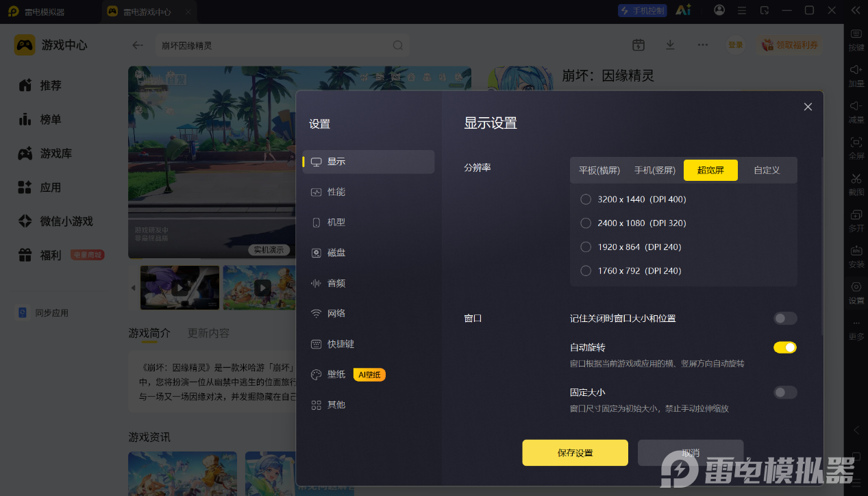Click previous arrow in screenshot thumbnails
Viewport: 868px width, 496px height.
pos(134,288)
